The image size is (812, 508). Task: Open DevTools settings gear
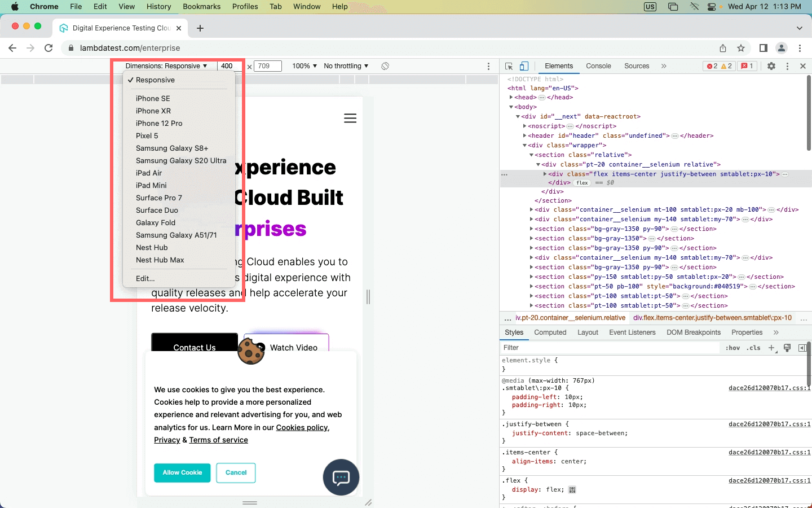coord(771,66)
